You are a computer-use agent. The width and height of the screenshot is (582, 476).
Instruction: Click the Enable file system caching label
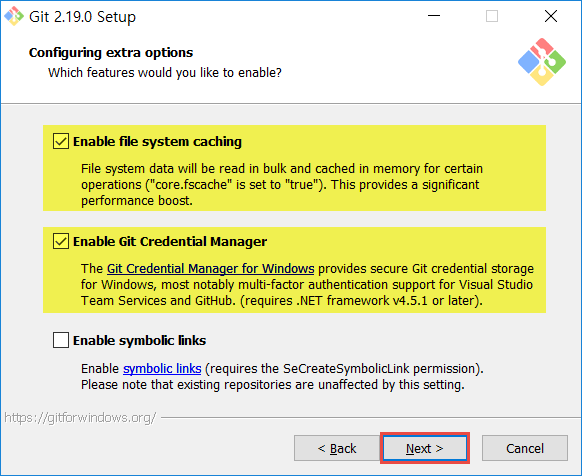coord(157,141)
